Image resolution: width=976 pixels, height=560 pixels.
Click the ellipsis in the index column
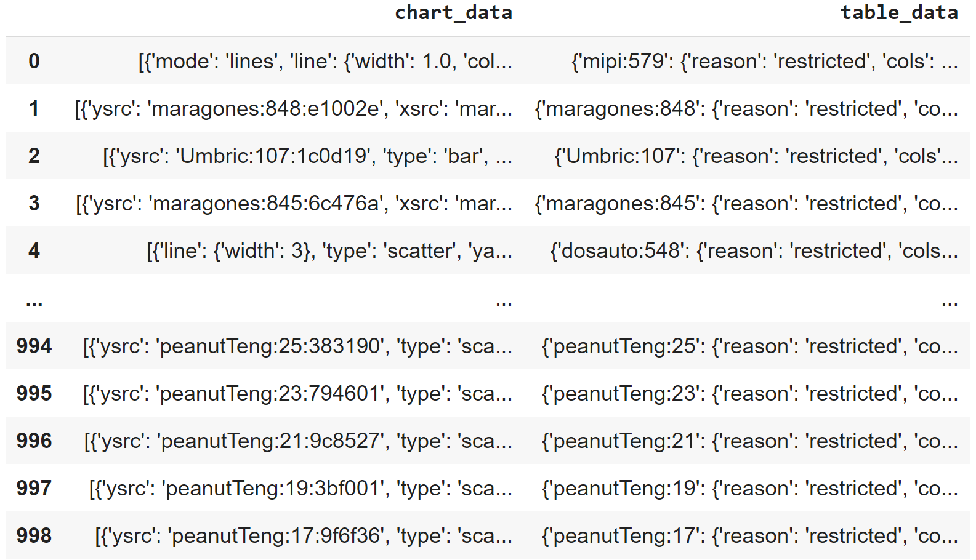[34, 302]
